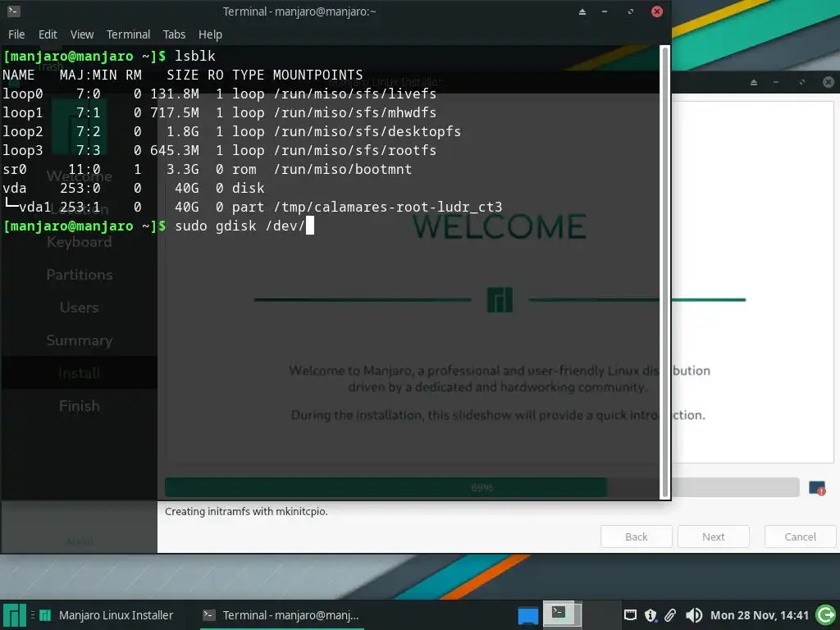Open the File menu in Terminal

tap(16, 34)
